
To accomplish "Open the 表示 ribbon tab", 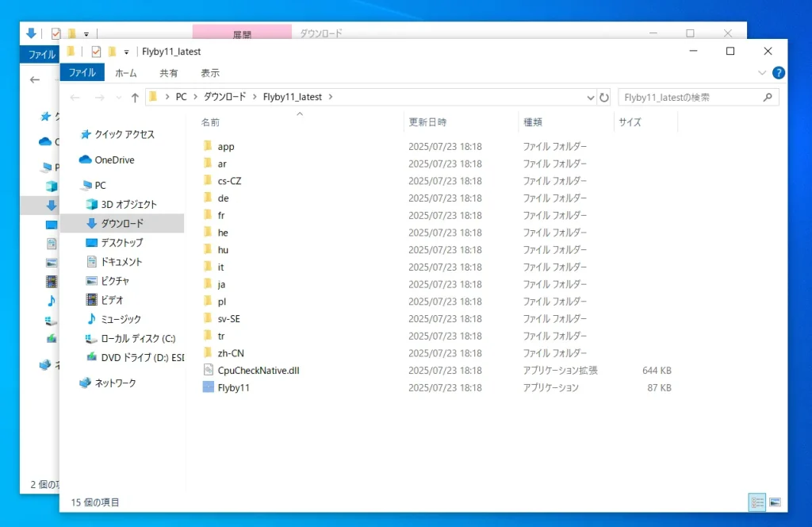I will point(209,73).
